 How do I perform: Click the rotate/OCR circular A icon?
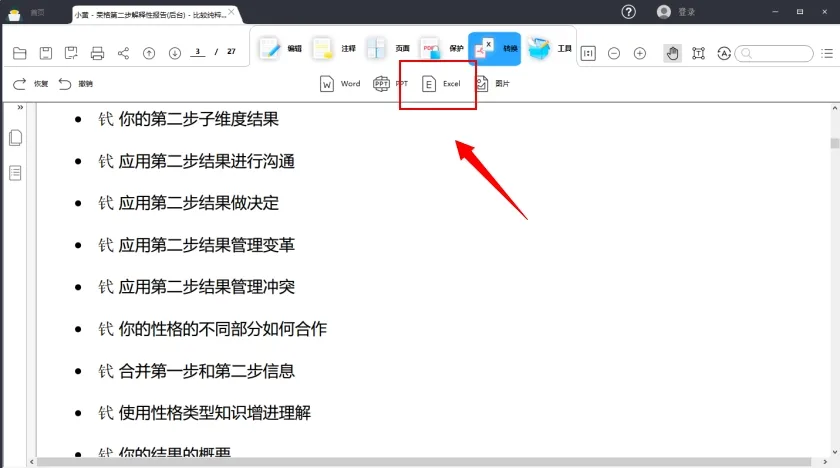coord(724,53)
